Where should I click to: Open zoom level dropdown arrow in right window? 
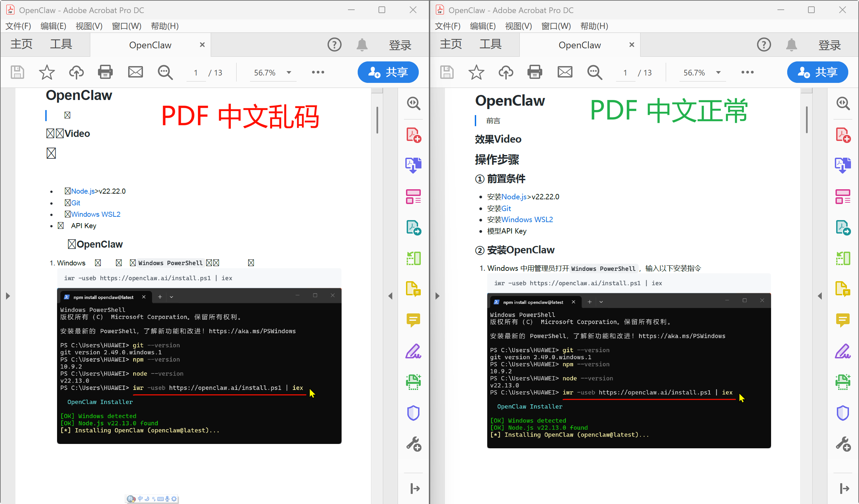(718, 72)
